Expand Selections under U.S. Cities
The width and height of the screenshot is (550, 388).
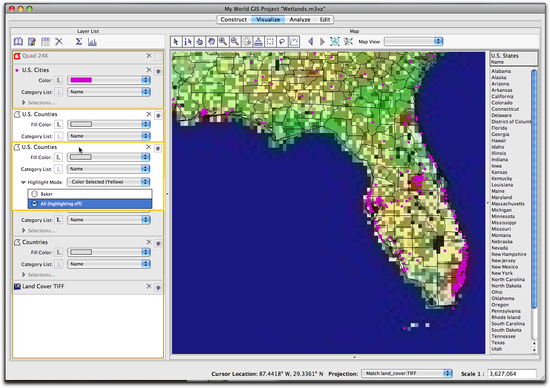(x=24, y=102)
